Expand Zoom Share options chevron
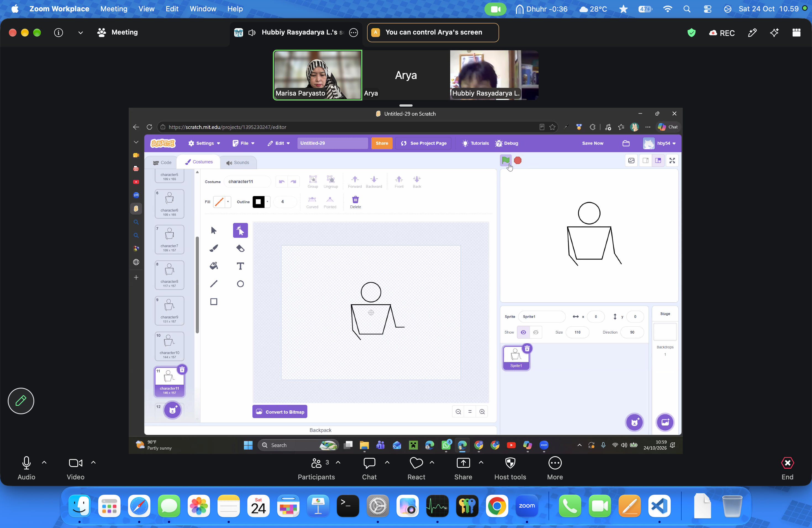The image size is (812, 528). [481, 463]
